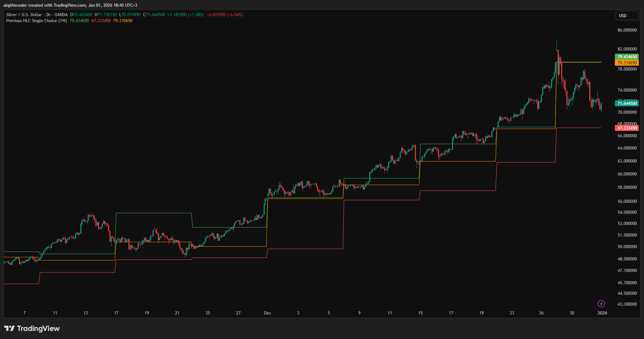
Task: Click the 47.100000 price scale tick
Action: click(627, 271)
